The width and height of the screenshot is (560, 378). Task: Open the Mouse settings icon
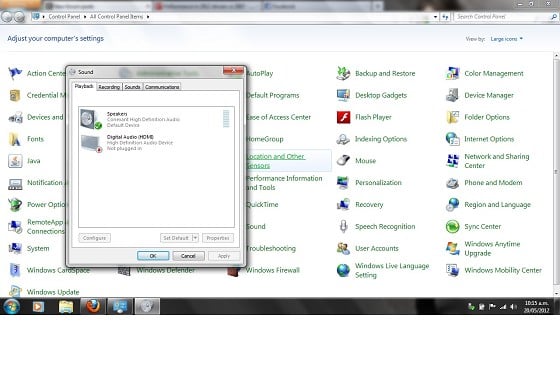[x=343, y=161]
